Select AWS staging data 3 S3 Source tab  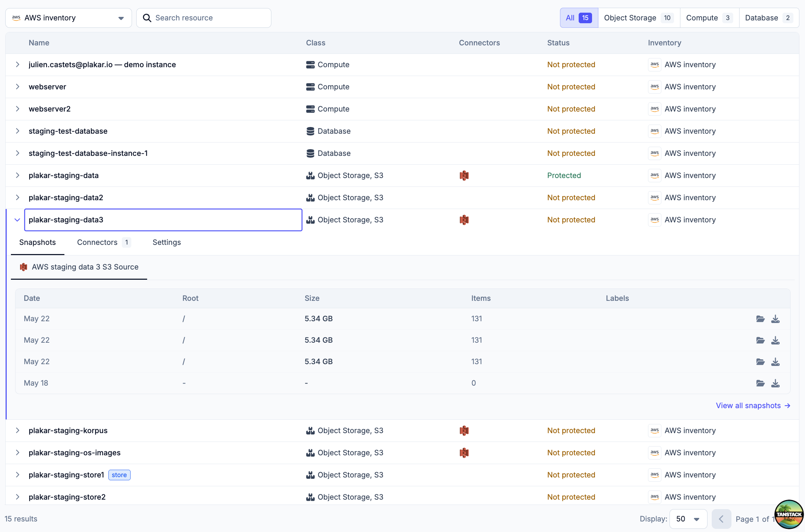click(x=79, y=267)
